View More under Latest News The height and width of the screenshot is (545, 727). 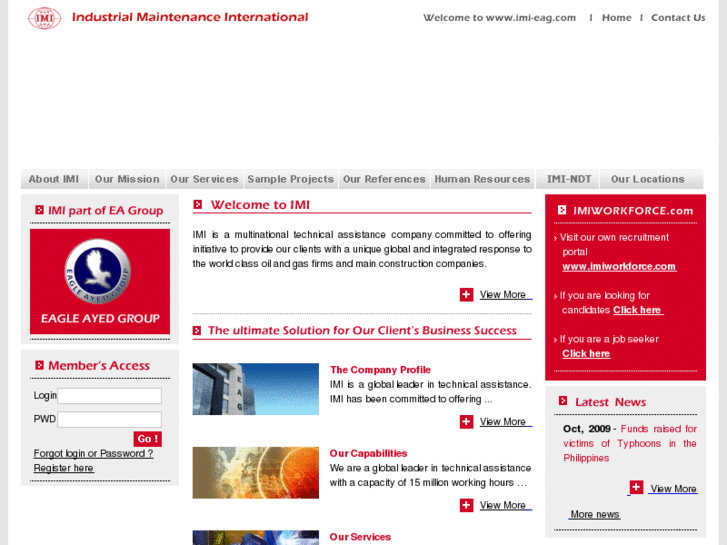coord(673,488)
